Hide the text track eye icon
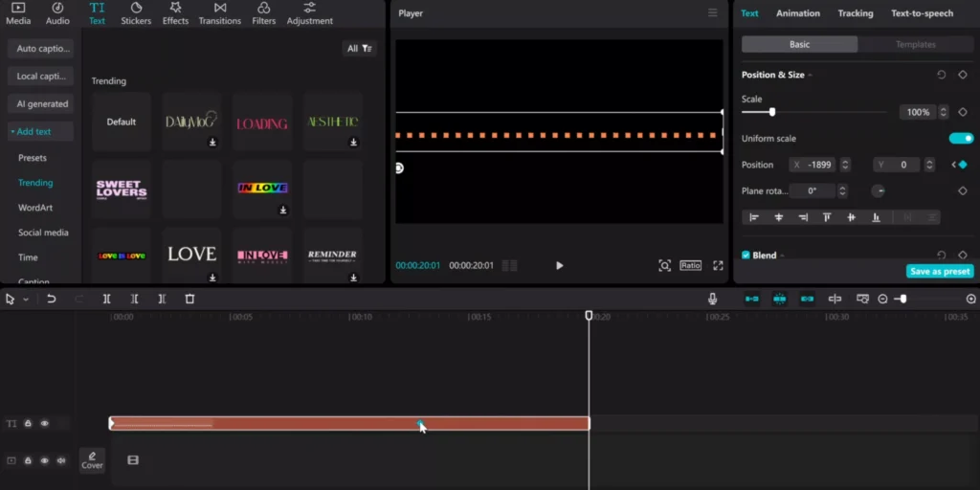980x490 pixels. pyautogui.click(x=44, y=424)
